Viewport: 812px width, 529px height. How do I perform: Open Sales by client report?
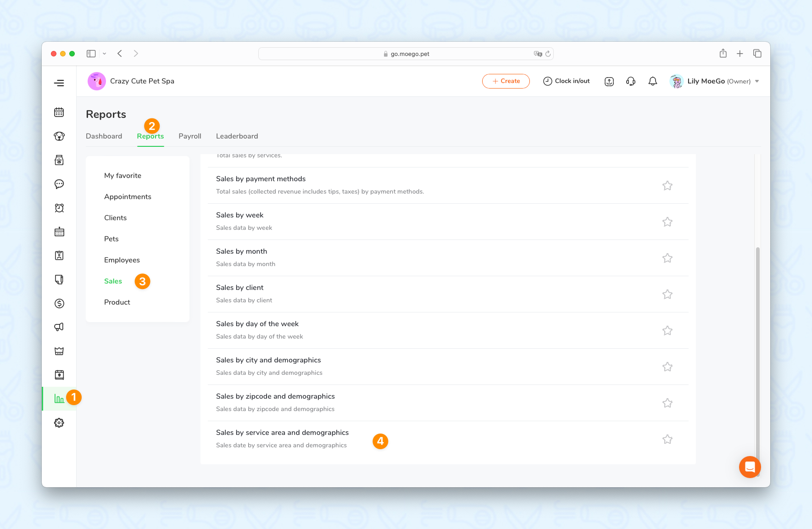448,294
